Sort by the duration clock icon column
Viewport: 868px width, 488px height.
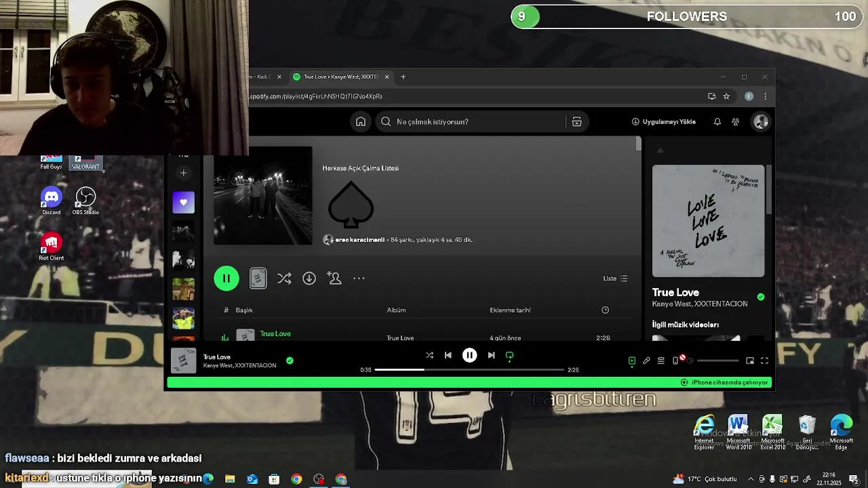click(x=605, y=310)
